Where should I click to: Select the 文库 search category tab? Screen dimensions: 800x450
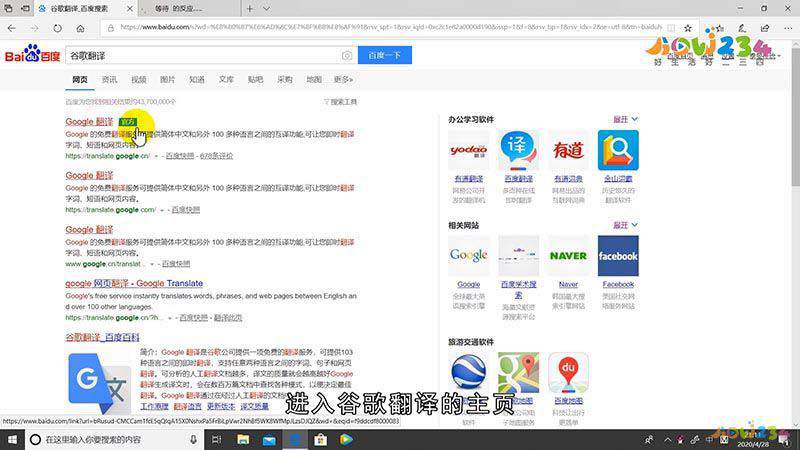click(226, 80)
